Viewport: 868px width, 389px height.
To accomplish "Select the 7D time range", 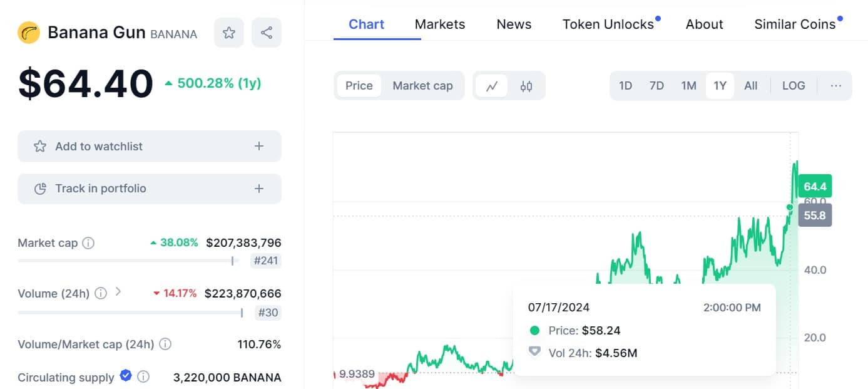I will (x=656, y=86).
